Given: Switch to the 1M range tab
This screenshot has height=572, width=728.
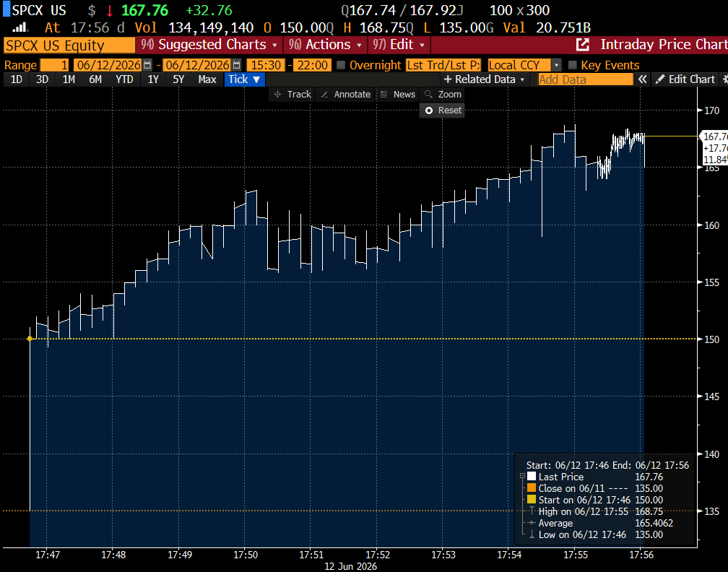Looking at the screenshot, I should click(69, 79).
